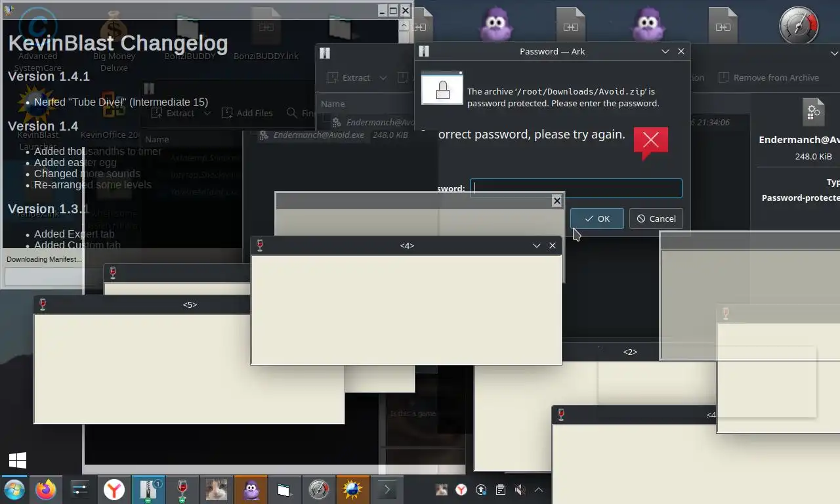The width and height of the screenshot is (840, 504).
Task: Open Yandex Browser from the taskbar
Action: coord(114,490)
